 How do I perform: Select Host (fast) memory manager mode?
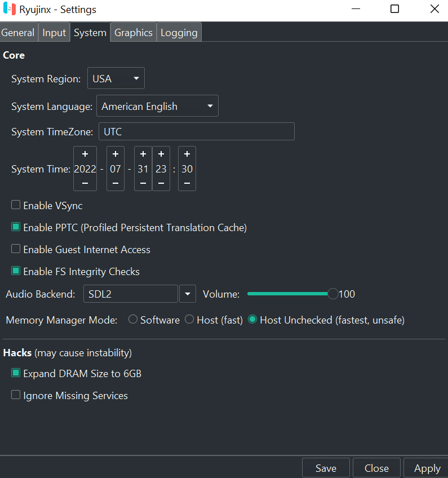(x=189, y=320)
